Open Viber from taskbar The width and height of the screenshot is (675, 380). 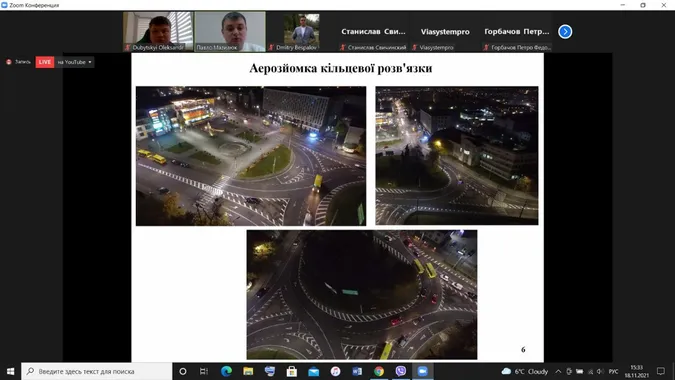(x=401, y=371)
